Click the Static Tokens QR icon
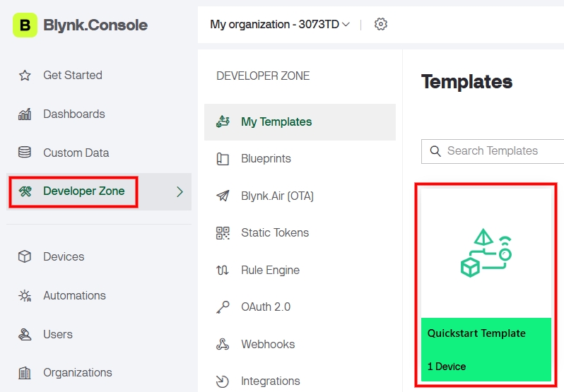 223,233
